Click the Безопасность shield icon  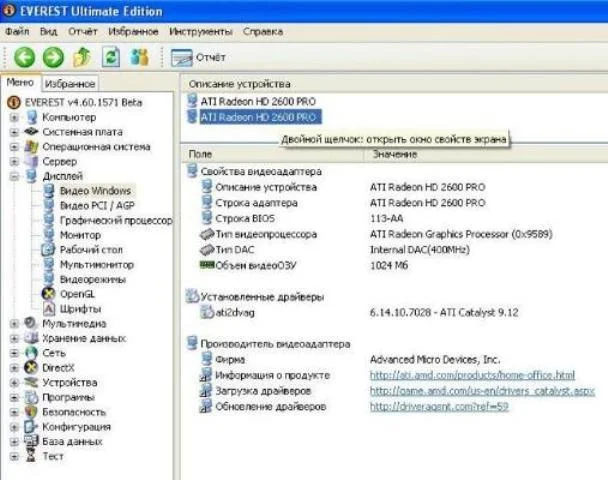pos(31,412)
